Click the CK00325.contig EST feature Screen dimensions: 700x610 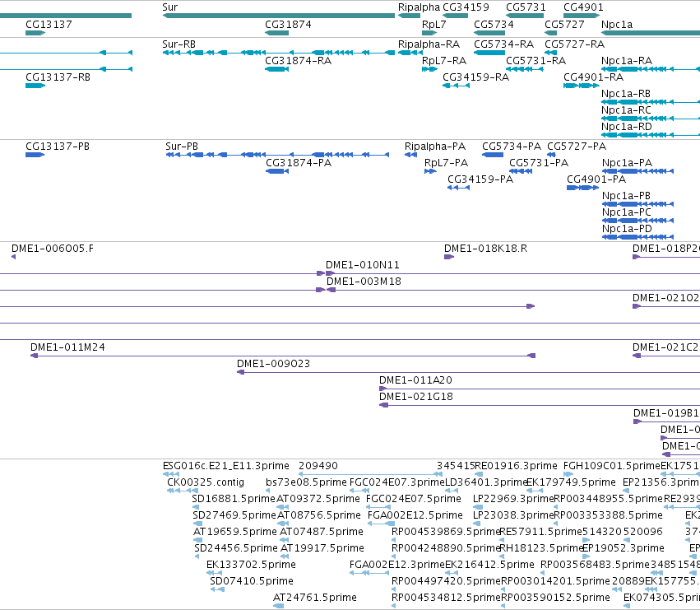click(x=182, y=491)
